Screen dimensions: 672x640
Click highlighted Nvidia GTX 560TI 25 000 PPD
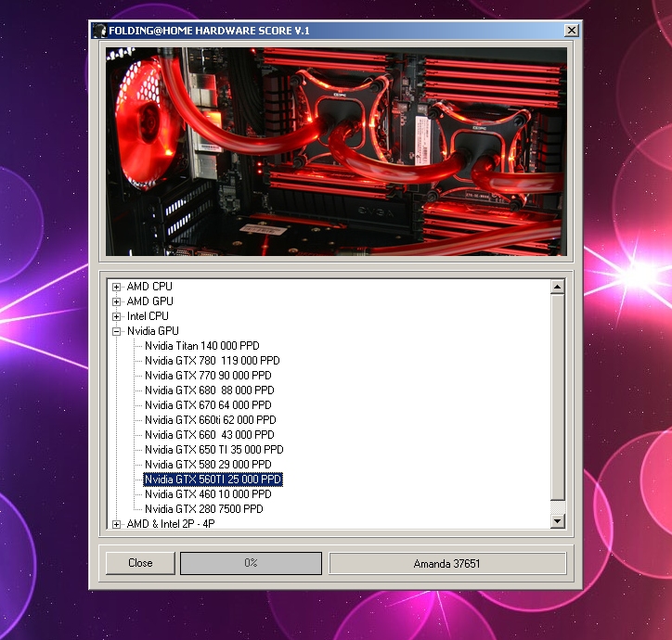pyautogui.click(x=213, y=480)
